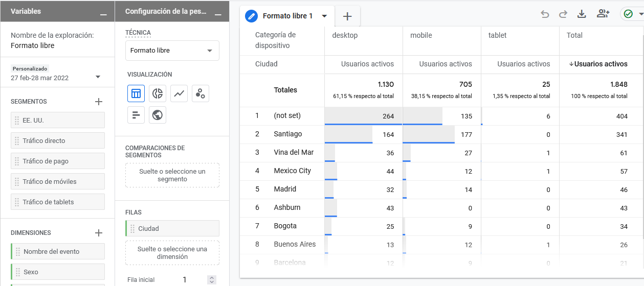The width and height of the screenshot is (644, 286).
Task: Select the Tráfico de tablets segment
Action: click(58, 202)
